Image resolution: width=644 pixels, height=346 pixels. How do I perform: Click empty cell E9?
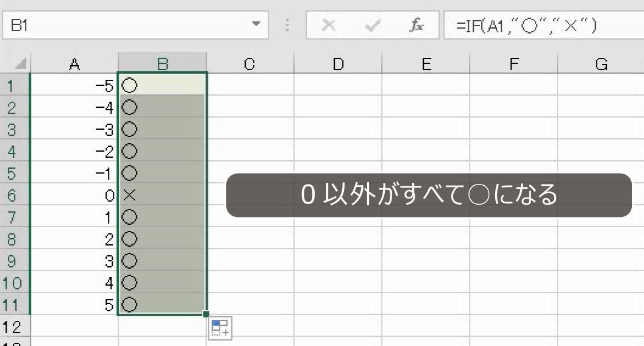coord(426,260)
